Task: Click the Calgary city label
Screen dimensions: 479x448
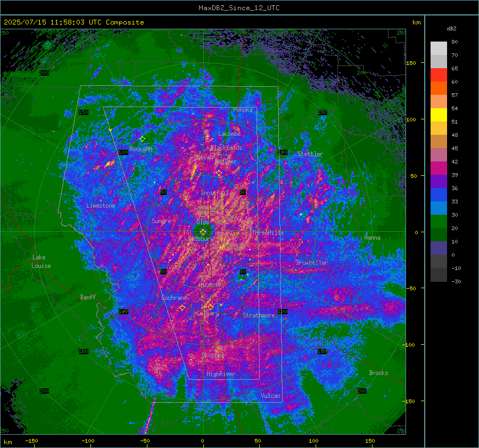Action: point(208,313)
